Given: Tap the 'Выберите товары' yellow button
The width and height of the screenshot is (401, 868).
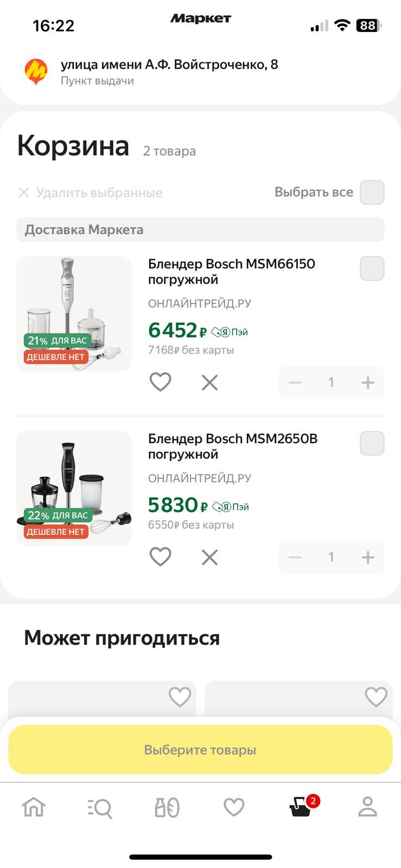Looking at the screenshot, I should 200,750.
